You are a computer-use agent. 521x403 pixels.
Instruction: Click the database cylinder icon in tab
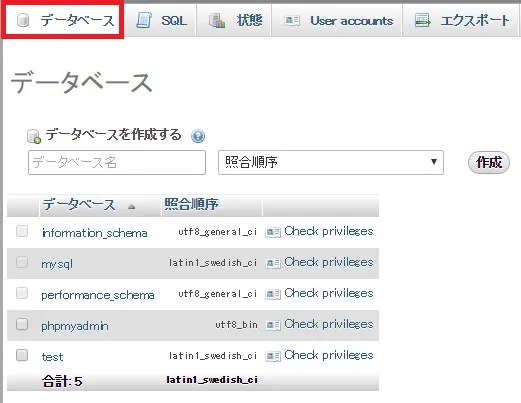tap(23, 21)
